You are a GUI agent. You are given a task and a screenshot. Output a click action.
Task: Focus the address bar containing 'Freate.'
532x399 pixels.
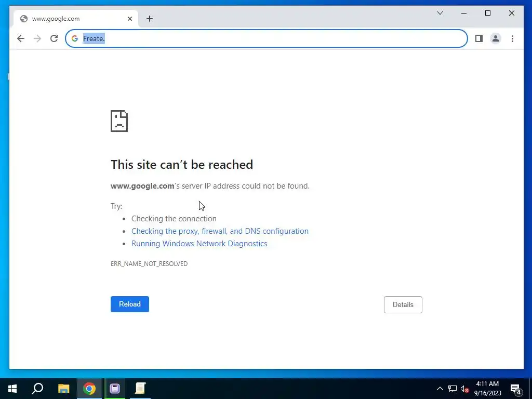[x=267, y=38]
